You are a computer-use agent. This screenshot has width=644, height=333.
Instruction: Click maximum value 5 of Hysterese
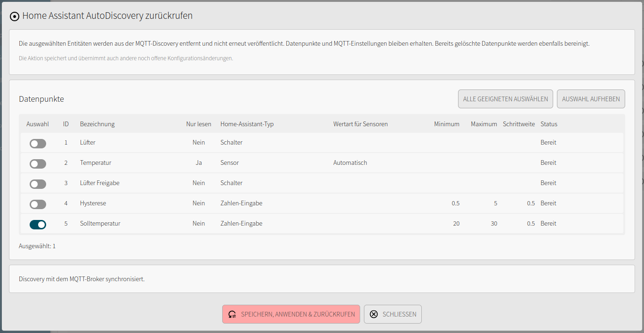click(495, 203)
